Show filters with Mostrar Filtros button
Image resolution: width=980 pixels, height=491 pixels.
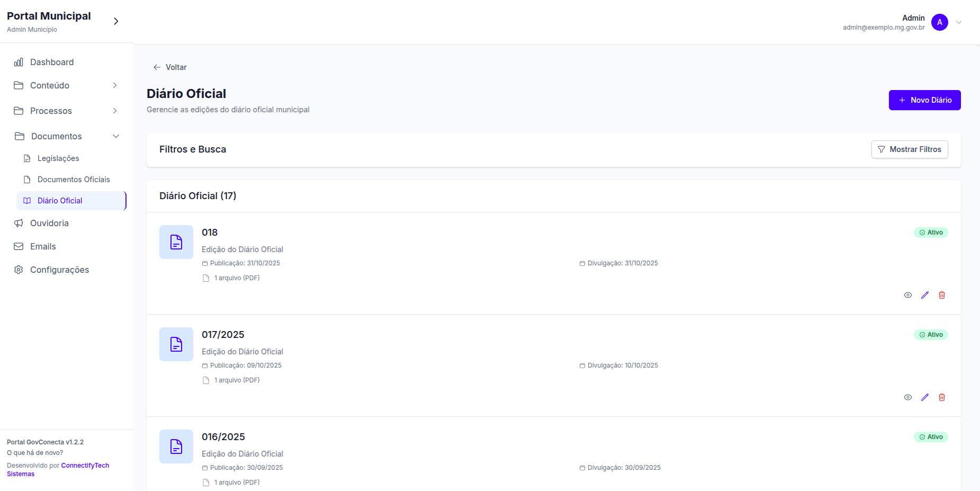click(909, 149)
